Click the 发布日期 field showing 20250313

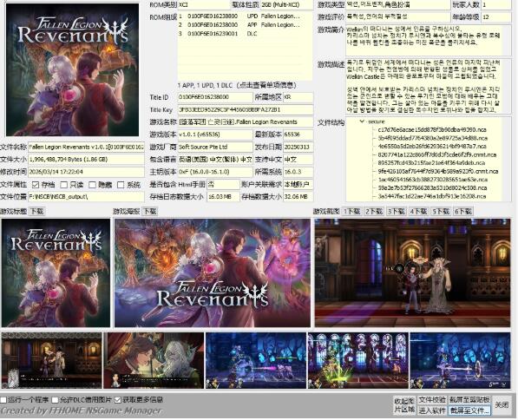(x=298, y=147)
